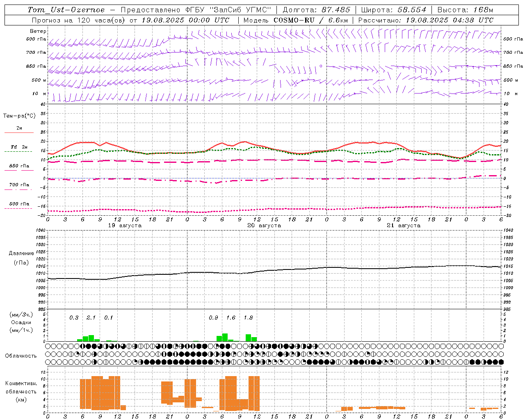Click the date label 20 августа

(x=264, y=225)
